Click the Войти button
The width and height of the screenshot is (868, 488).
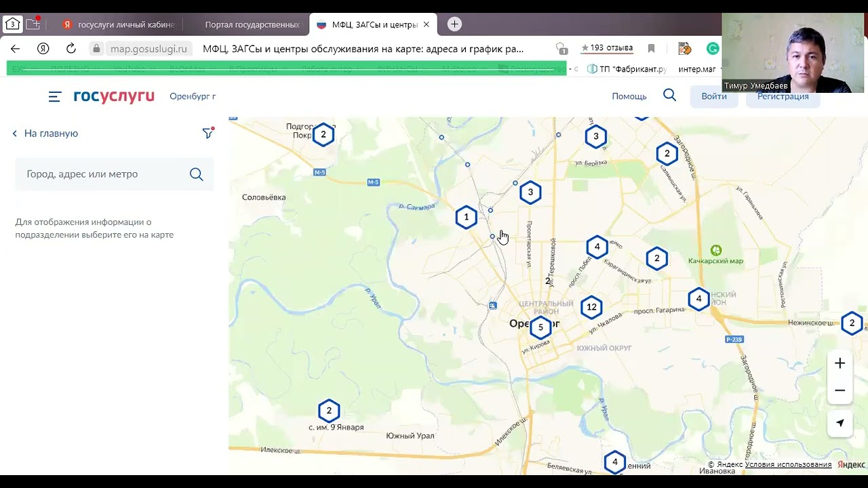click(x=713, y=96)
